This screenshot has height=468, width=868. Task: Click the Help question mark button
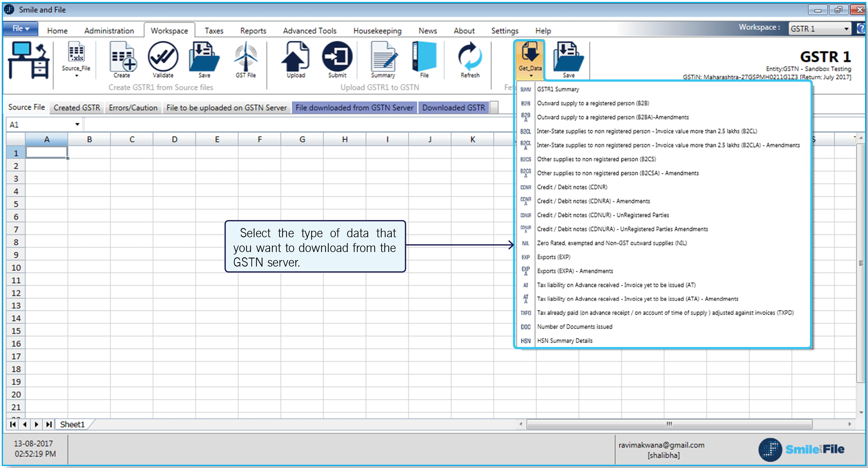point(860,28)
